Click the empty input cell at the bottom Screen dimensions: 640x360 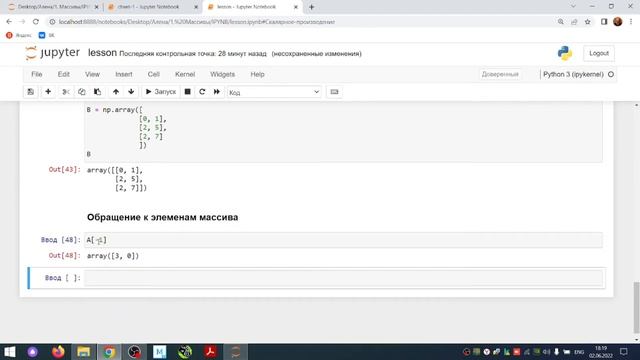[343, 278]
